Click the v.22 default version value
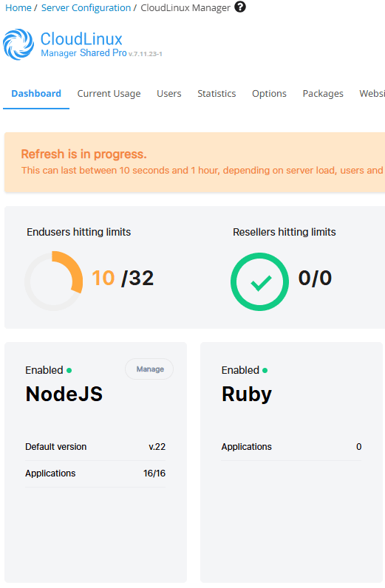 (157, 447)
